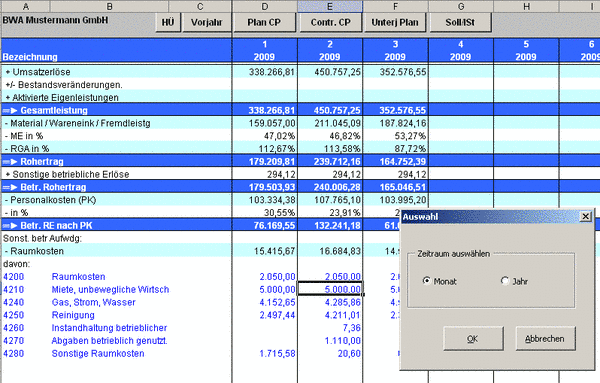600x383 pixels.
Task: Select cell showing 47,02%
Action: click(265, 136)
